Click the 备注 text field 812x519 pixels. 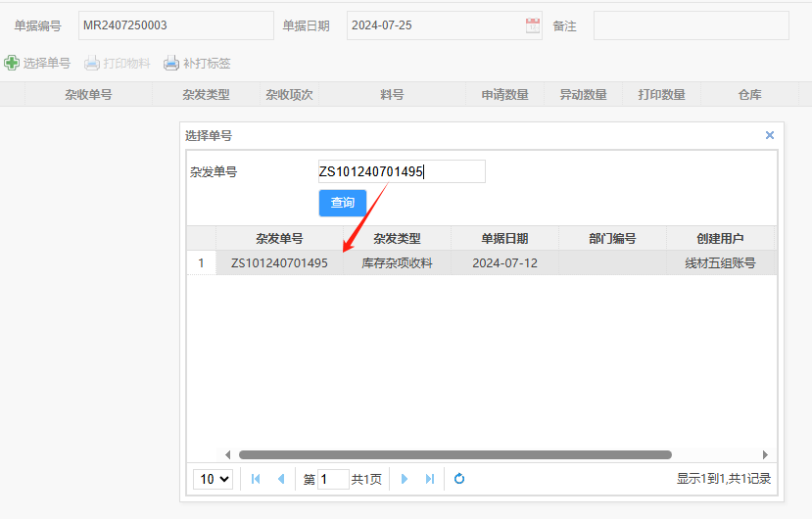click(691, 25)
